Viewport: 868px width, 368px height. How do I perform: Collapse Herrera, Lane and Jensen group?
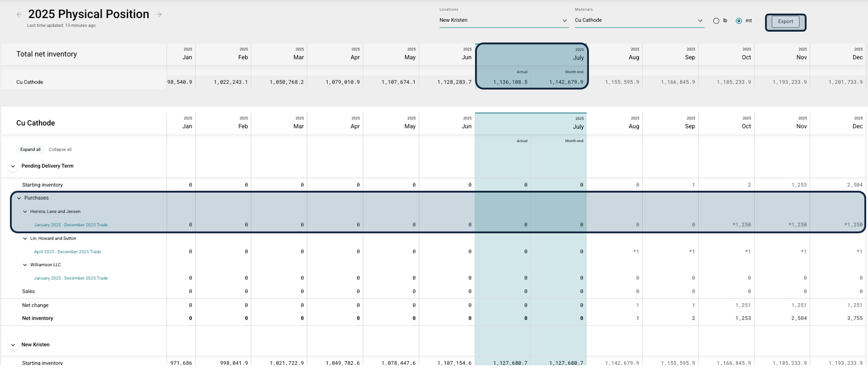coord(25,212)
